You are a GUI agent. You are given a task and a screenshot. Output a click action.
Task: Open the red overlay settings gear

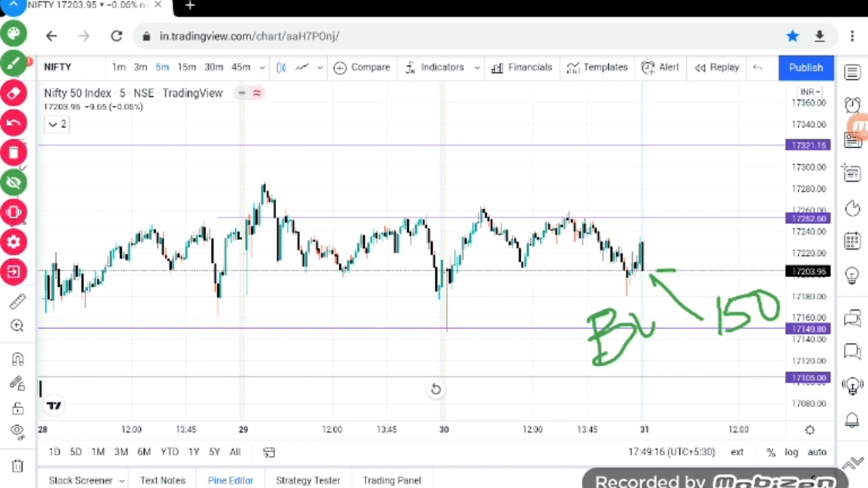point(14,242)
